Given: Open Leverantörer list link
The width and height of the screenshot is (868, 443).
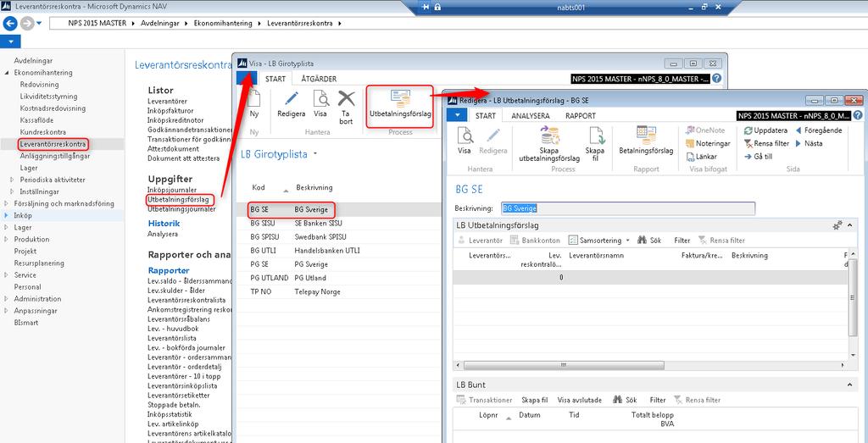Looking at the screenshot, I should [x=167, y=101].
